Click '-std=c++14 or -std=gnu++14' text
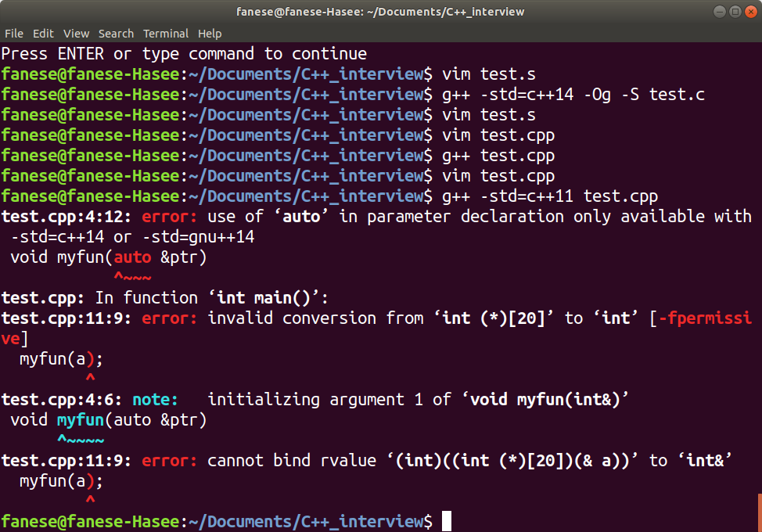This screenshot has width=762, height=532. tap(133, 236)
